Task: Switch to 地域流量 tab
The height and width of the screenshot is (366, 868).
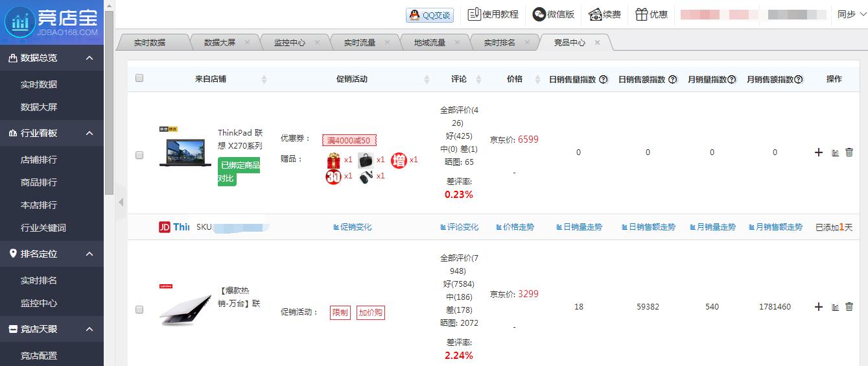Action: tap(430, 42)
